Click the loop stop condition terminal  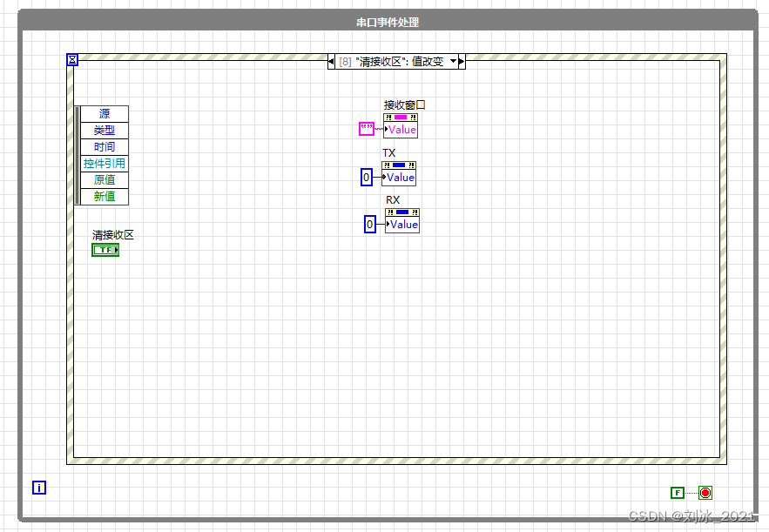[x=705, y=493]
